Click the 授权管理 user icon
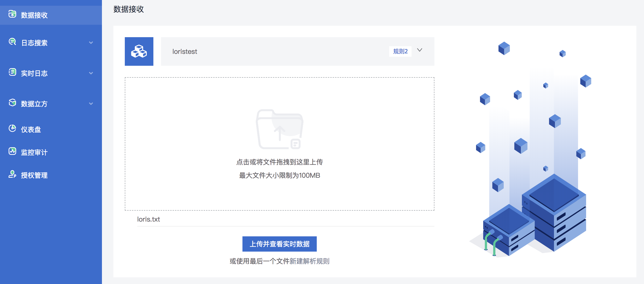This screenshot has height=284, width=644. click(x=12, y=174)
